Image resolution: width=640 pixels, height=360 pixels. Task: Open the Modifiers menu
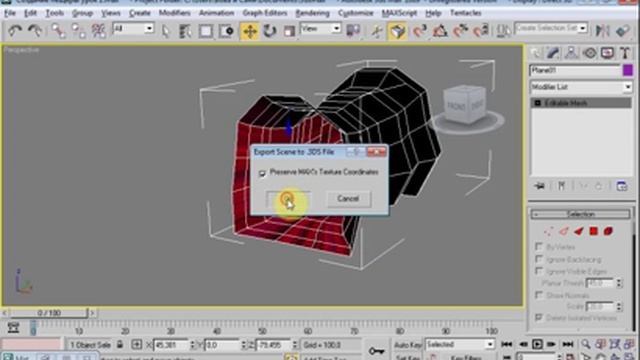point(174,13)
